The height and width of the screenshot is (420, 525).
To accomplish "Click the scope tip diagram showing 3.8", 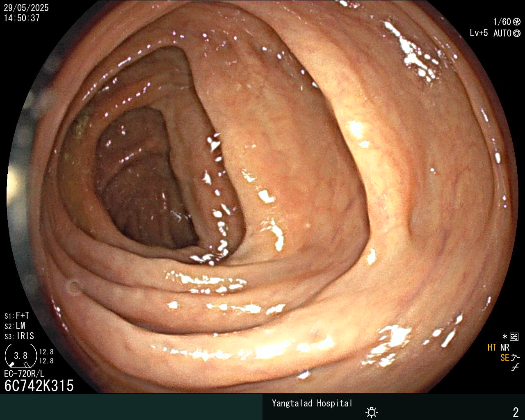I will pyautogui.click(x=21, y=356).
